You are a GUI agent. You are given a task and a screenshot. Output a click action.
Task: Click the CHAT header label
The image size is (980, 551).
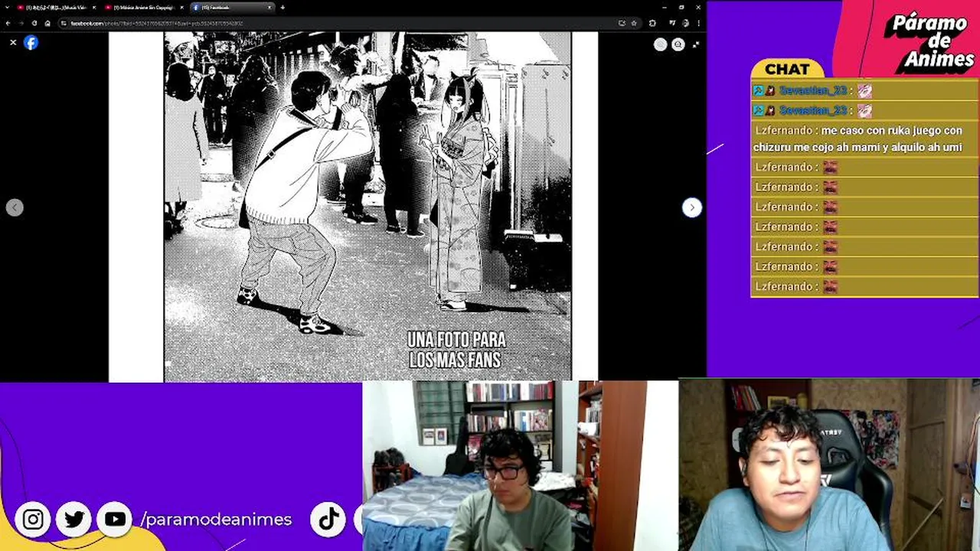(787, 70)
